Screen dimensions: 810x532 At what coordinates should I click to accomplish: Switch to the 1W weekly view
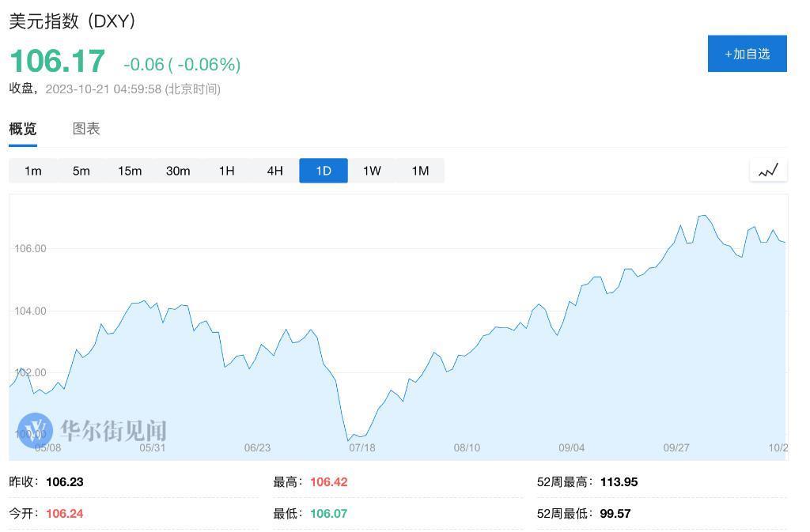(x=371, y=170)
